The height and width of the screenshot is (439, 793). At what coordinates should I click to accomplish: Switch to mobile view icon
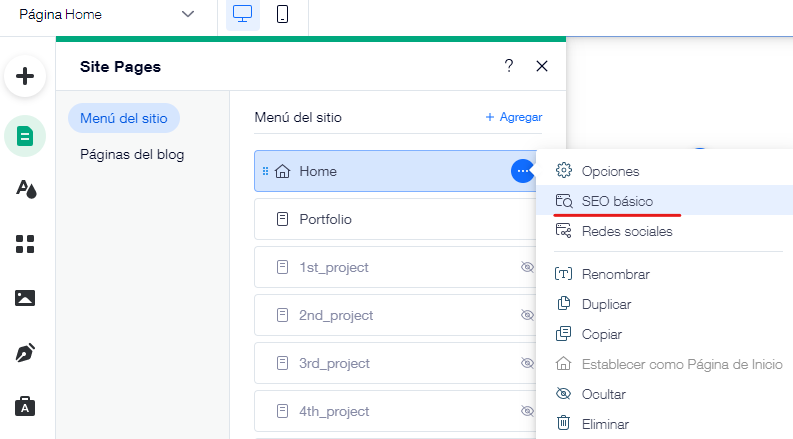click(x=283, y=15)
